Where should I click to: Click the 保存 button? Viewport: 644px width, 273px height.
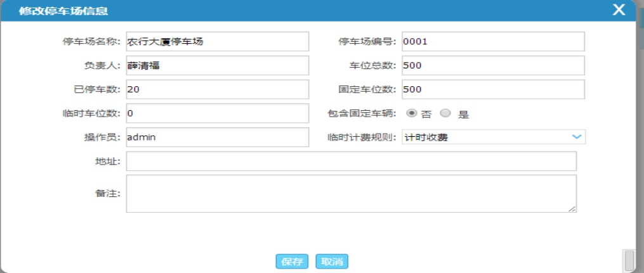click(x=292, y=262)
